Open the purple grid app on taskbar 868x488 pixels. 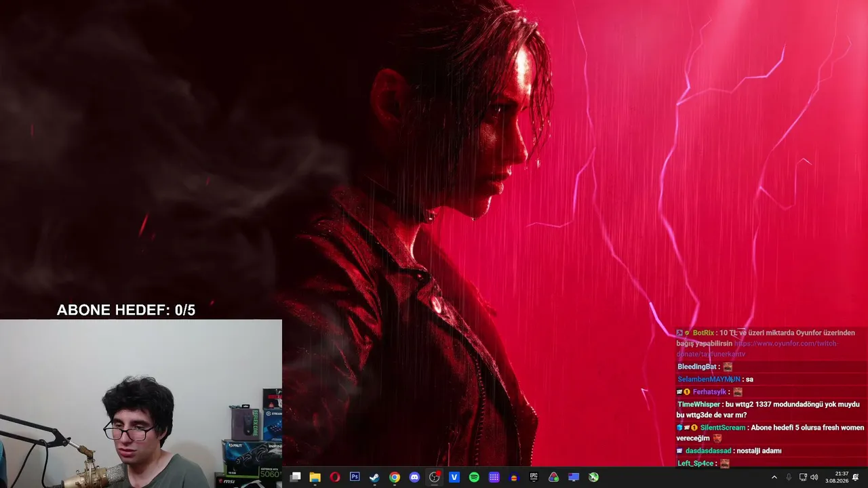(494, 477)
